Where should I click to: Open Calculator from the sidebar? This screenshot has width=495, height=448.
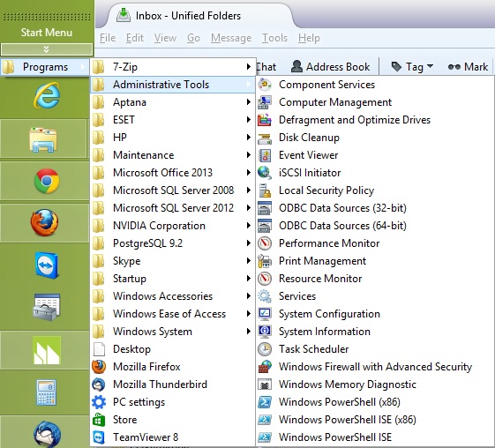47,392
